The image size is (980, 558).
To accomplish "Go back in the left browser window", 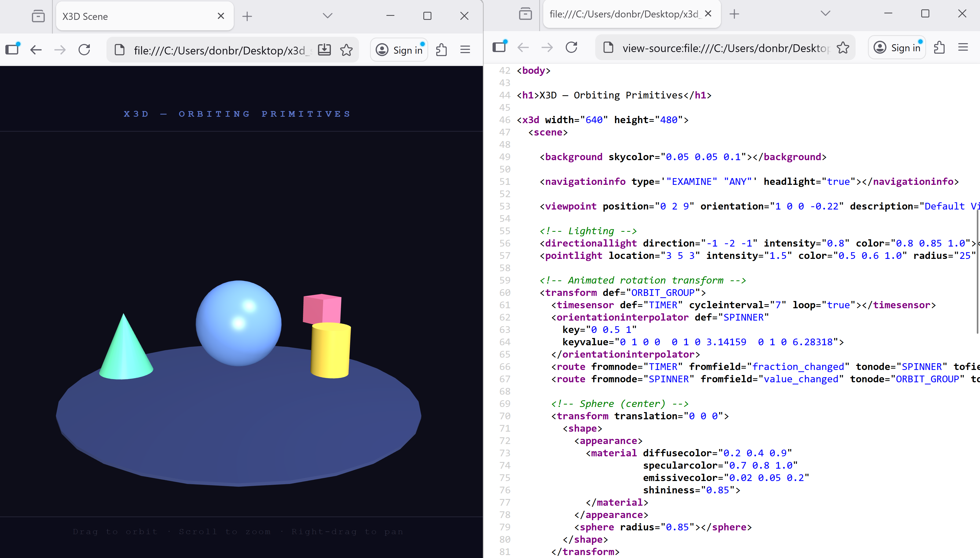I will 36,50.
